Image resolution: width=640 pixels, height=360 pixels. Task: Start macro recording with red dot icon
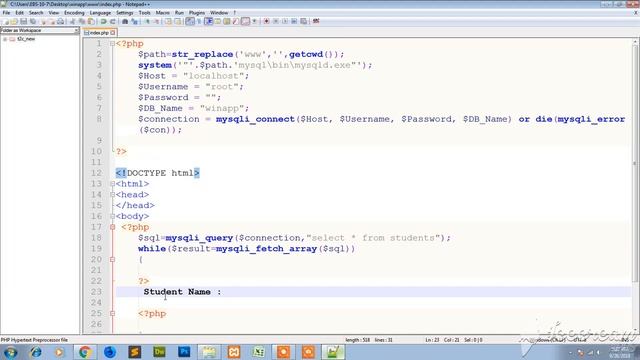pos(266,21)
